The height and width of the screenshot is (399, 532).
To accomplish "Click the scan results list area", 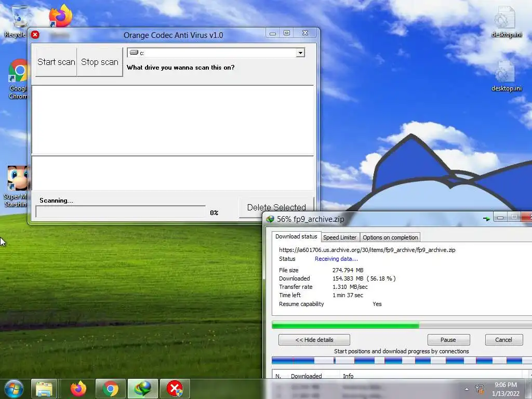I will (x=172, y=120).
